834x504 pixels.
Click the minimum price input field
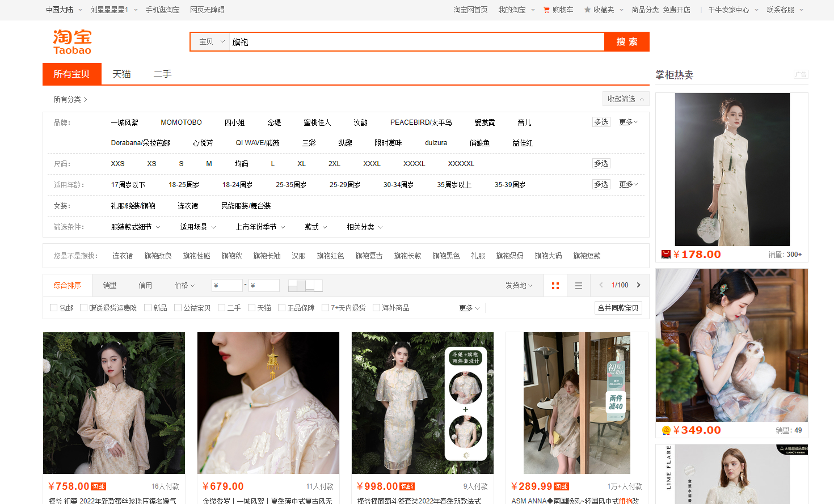(x=228, y=285)
